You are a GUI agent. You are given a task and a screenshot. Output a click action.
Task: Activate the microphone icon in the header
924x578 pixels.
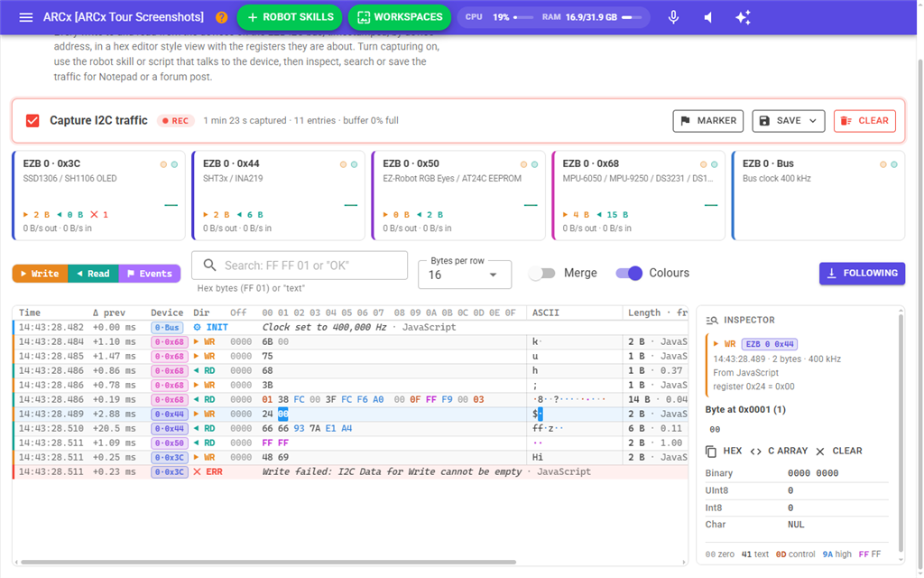673,17
